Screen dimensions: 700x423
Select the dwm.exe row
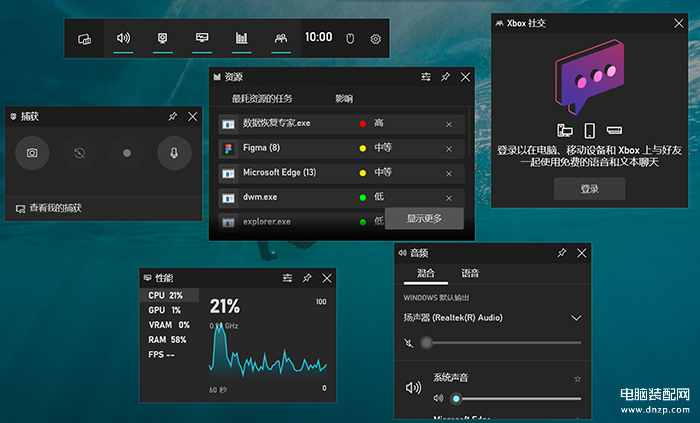click(342, 197)
